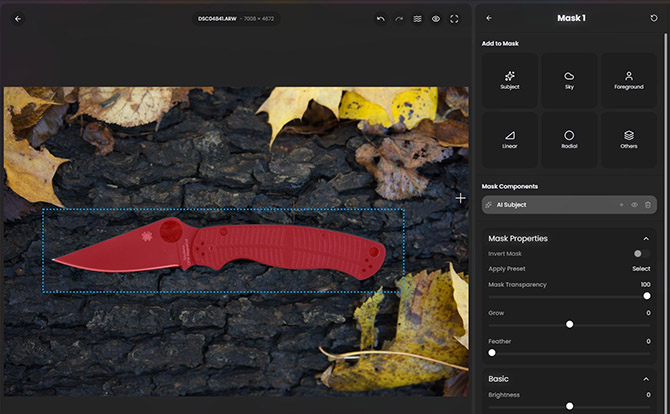Collapse the Basic section

pos(646,380)
